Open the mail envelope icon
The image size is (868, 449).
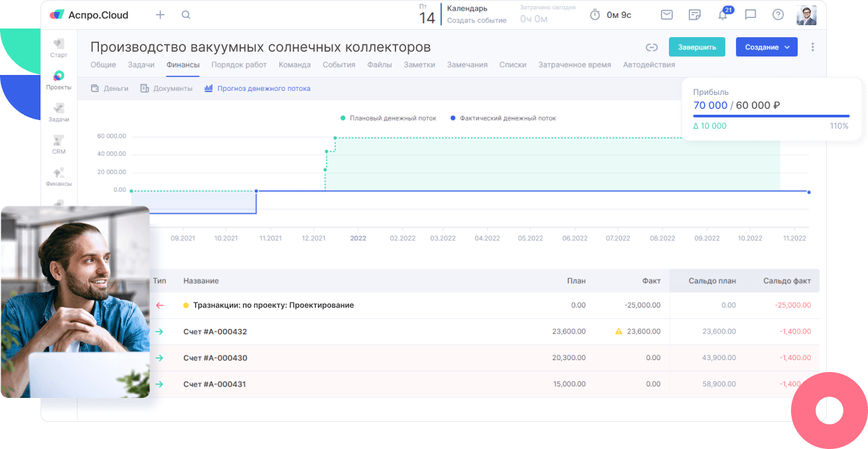coord(667,15)
